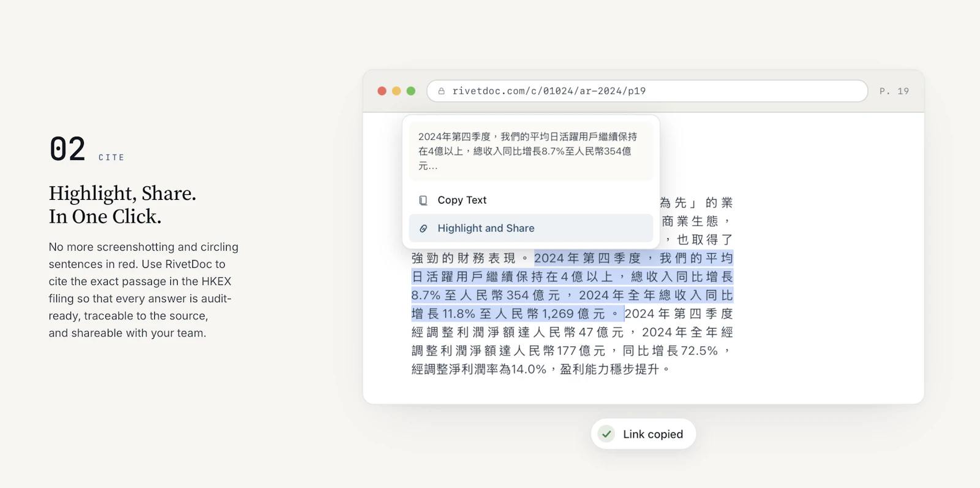980x488 pixels.
Task: Click the CITE label
Action: [111, 158]
